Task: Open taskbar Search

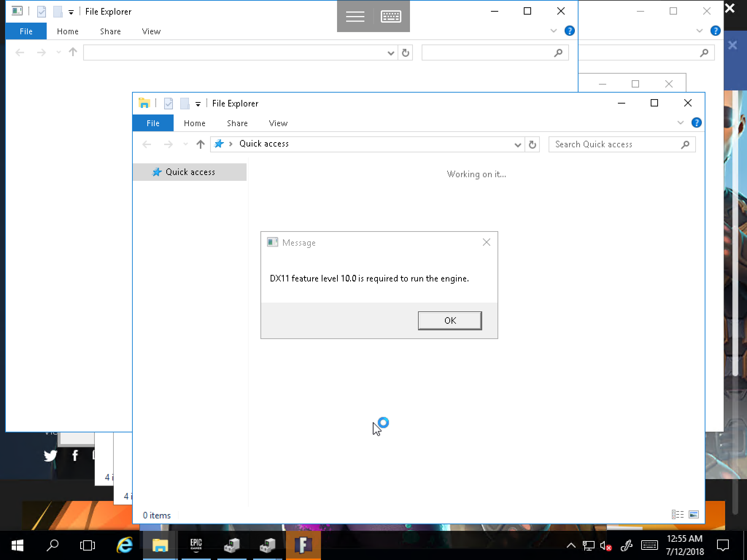Action: 53,545
